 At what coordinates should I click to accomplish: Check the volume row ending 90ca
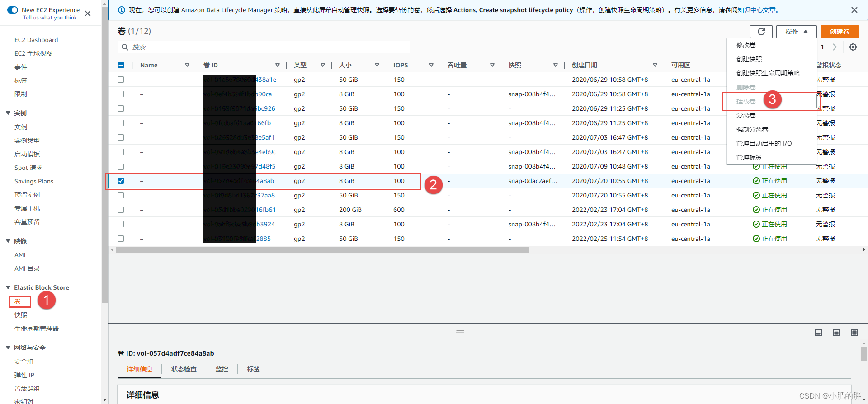121,94
